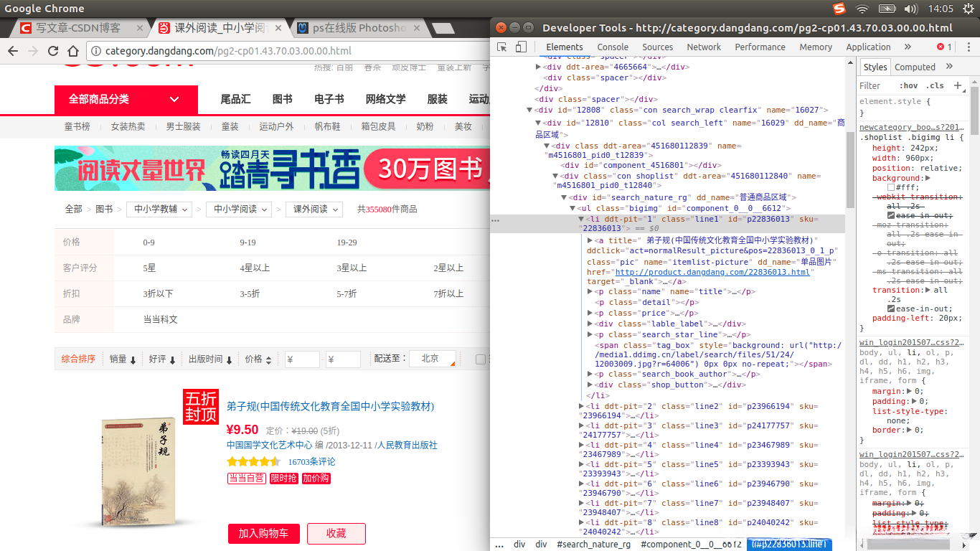
Task: Expand the li class line5 node
Action: point(581,465)
